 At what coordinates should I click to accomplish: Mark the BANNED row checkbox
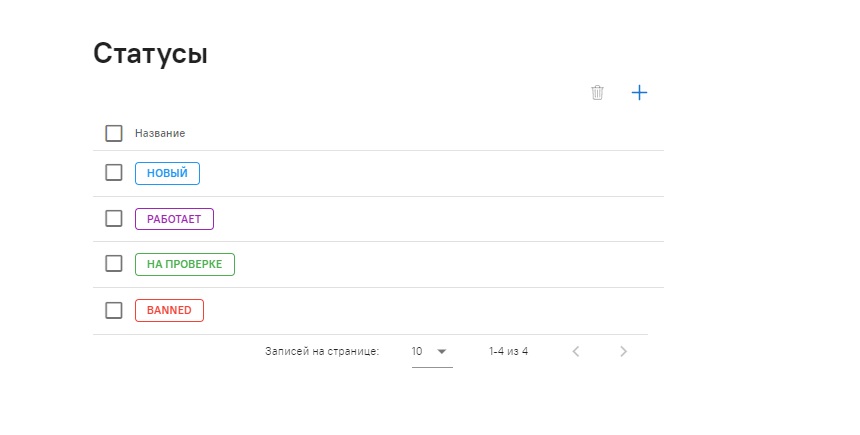[114, 310]
